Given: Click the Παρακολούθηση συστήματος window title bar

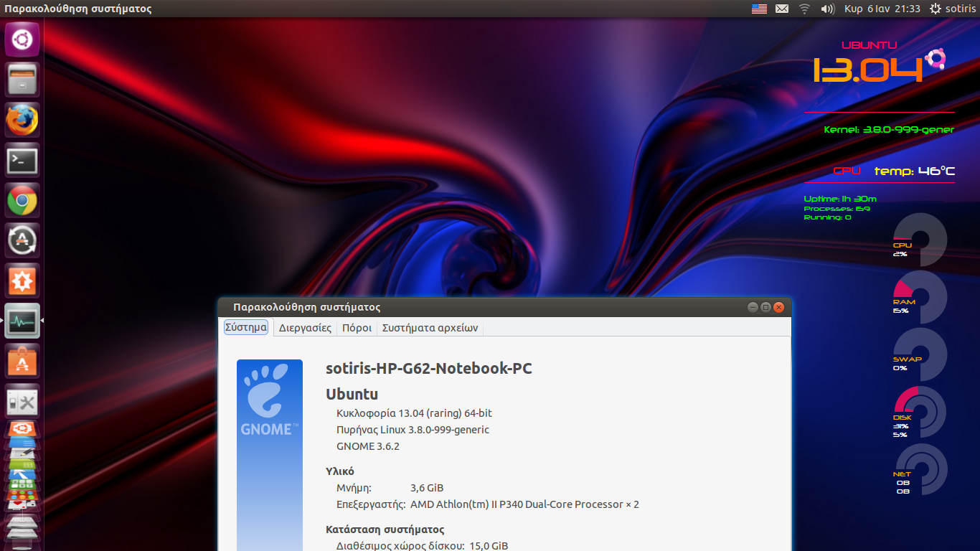Looking at the screenshot, I should point(466,307).
